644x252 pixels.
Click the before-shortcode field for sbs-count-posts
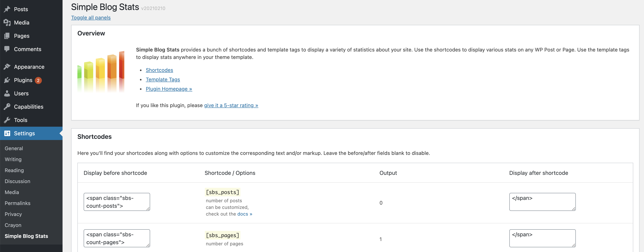pyautogui.click(x=117, y=202)
